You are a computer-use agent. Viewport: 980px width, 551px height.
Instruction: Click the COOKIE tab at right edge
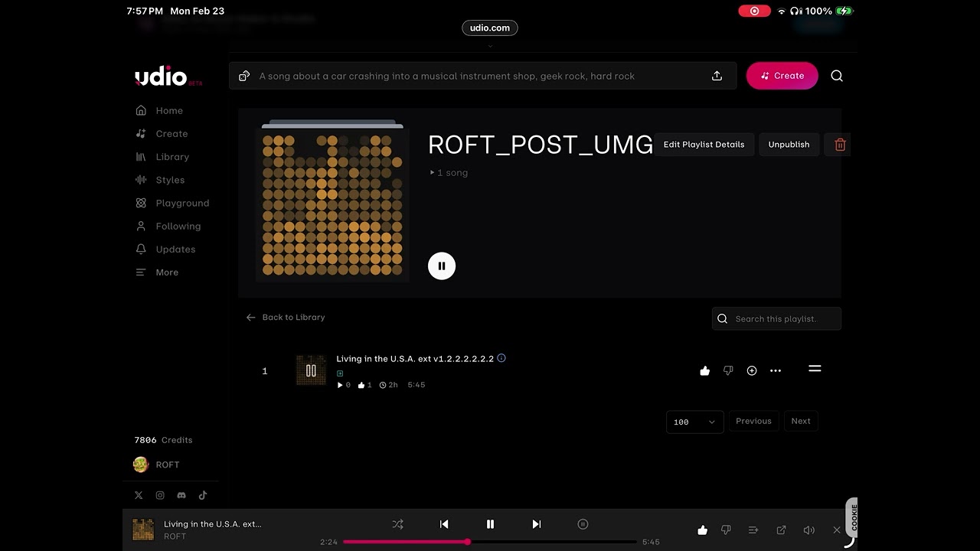(x=852, y=518)
